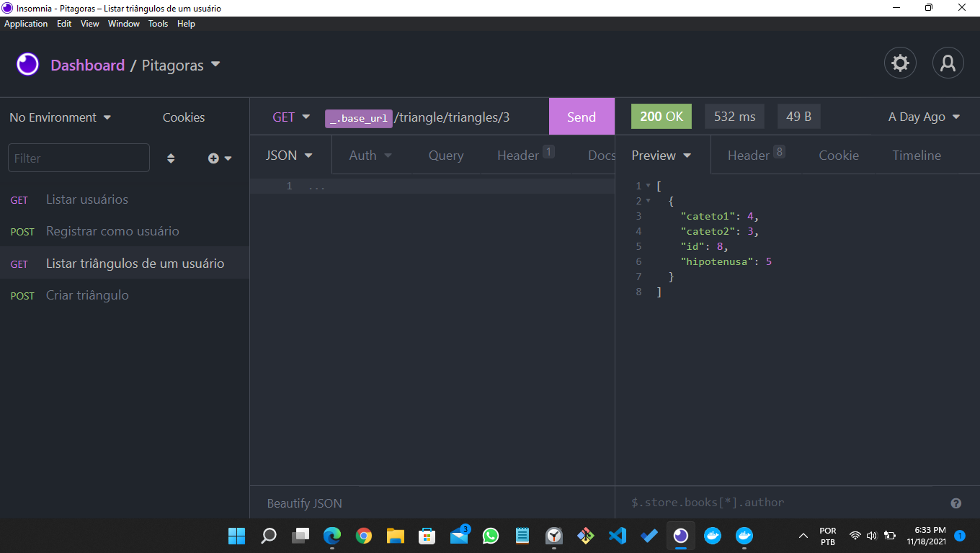Open Visual Studio Code from the taskbar
980x553 pixels.
(617, 536)
